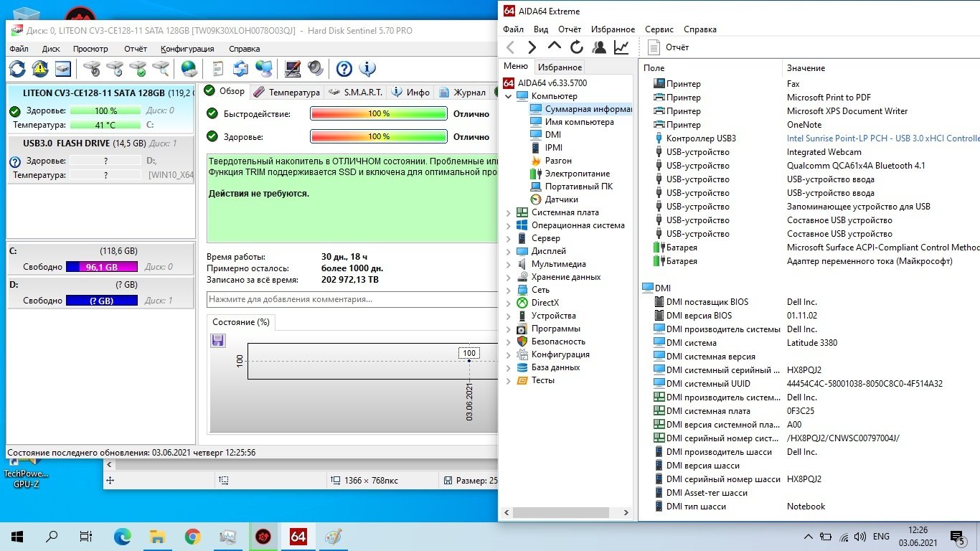Click the Быстродействие 100 % progress bar
Viewport: 980px width, 551px height.
[378, 113]
